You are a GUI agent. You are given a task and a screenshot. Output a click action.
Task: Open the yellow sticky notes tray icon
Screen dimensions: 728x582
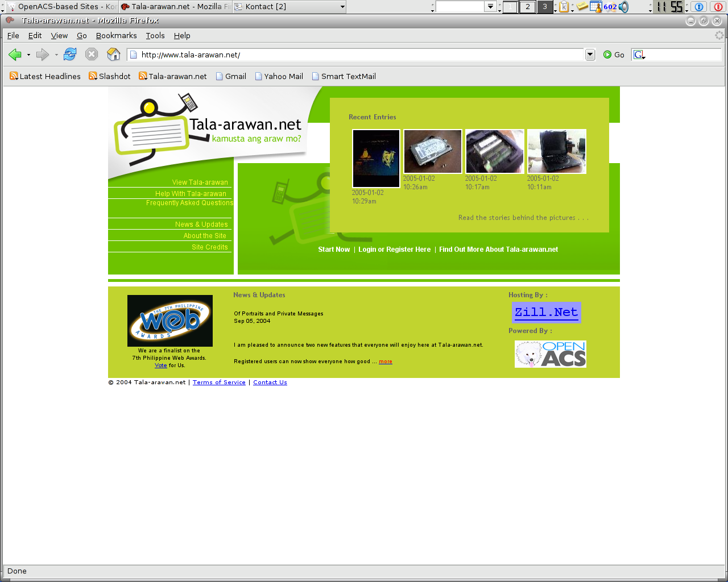(x=582, y=7)
